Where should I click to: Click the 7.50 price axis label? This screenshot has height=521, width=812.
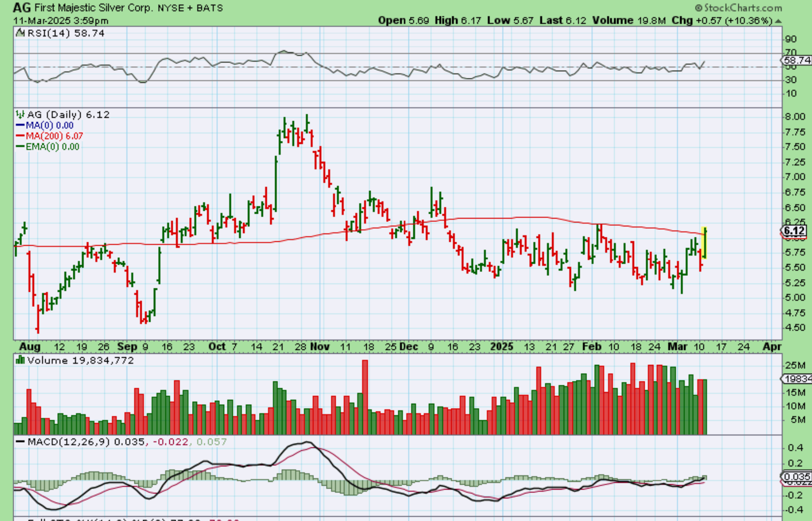[x=795, y=147]
